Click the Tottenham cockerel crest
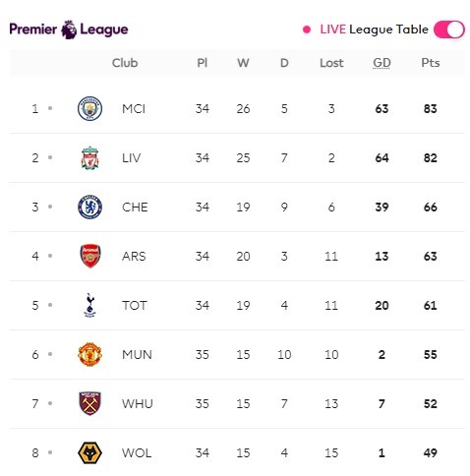 pos(89,305)
